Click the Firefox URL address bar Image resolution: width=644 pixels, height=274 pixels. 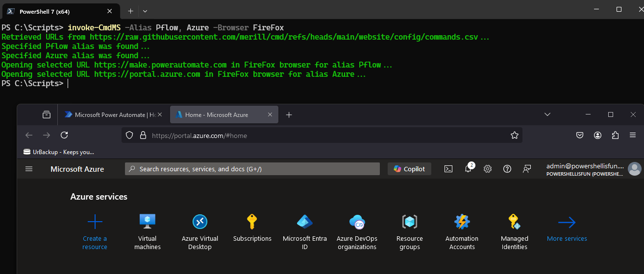click(x=322, y=135)
